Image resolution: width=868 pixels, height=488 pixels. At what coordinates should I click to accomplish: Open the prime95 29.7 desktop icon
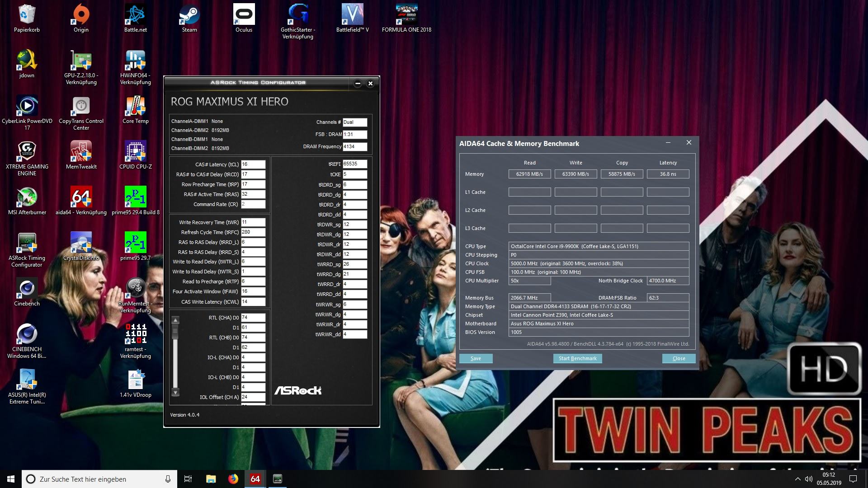tap(135, 247)
